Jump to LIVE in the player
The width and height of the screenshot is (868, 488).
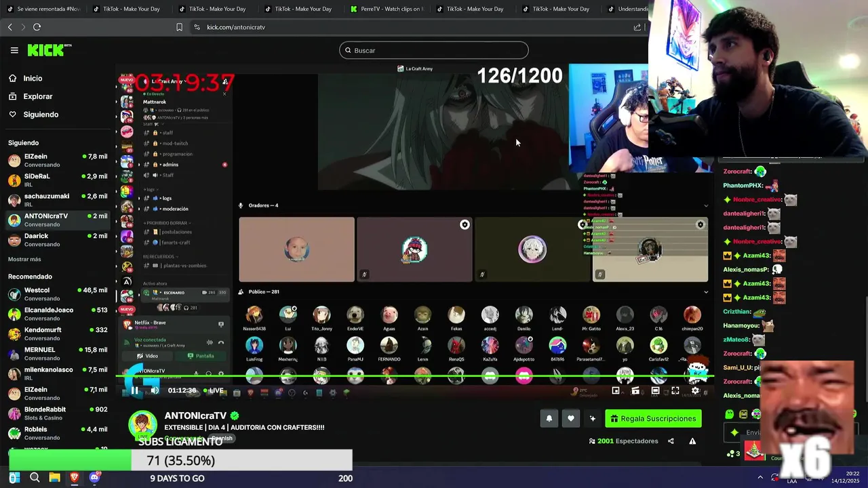point(214,390)
